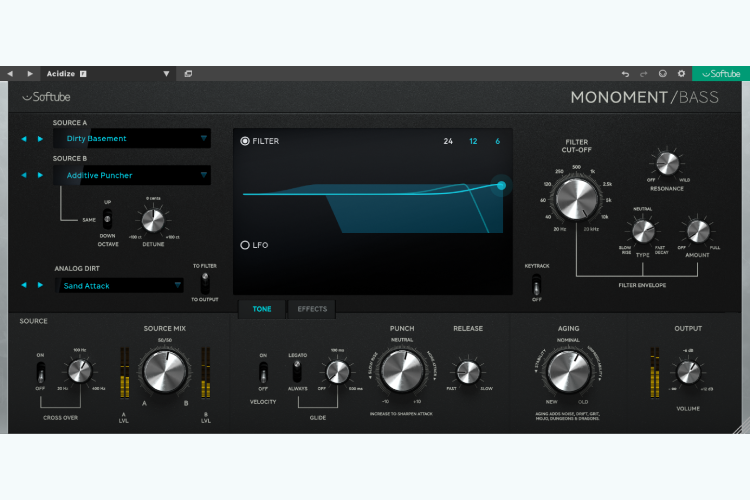The width and height of the screenshot is (750, 500).
Task: Open the settings gear icon
Action: tap(682, 74)
